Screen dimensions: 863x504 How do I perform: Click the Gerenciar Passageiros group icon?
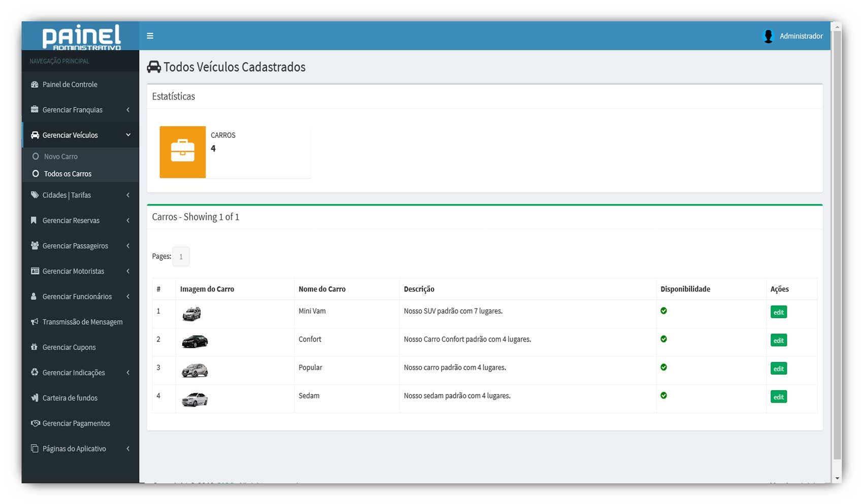[x=35, y=246]
